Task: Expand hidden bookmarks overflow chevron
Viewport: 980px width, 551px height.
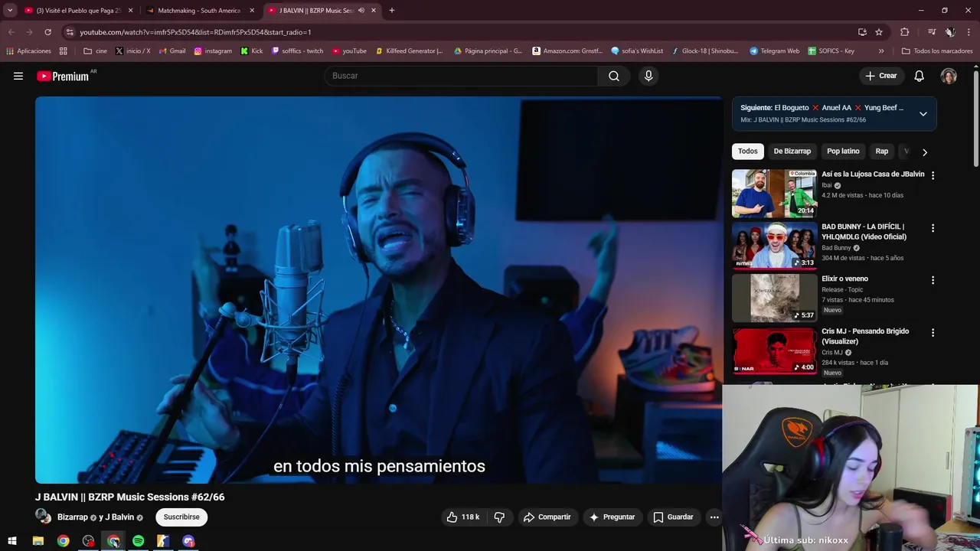Action: pos(881,51)
